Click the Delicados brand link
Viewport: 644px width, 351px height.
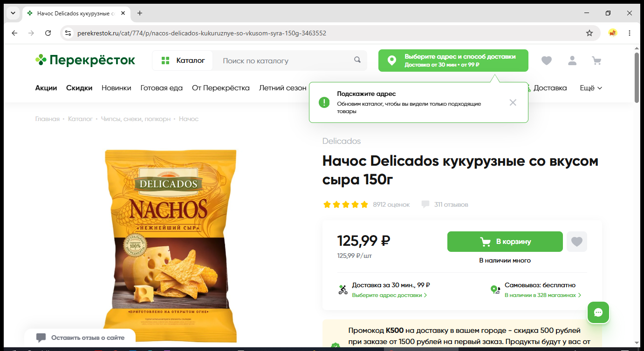[342, 141]
